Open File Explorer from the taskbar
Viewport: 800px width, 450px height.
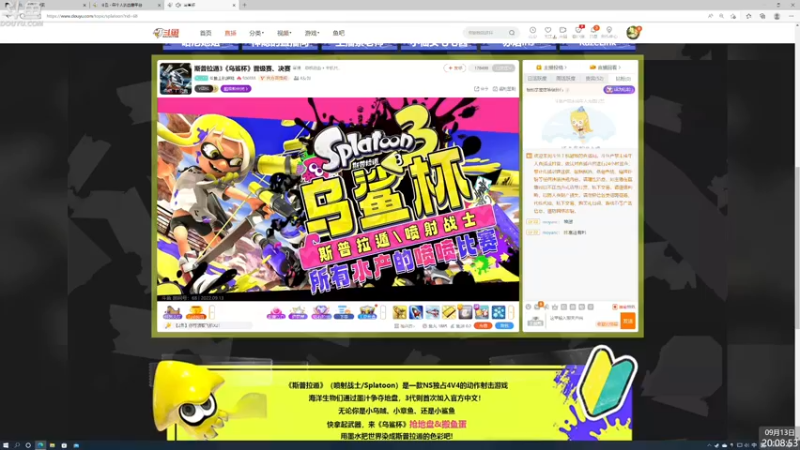coord(52,445)
